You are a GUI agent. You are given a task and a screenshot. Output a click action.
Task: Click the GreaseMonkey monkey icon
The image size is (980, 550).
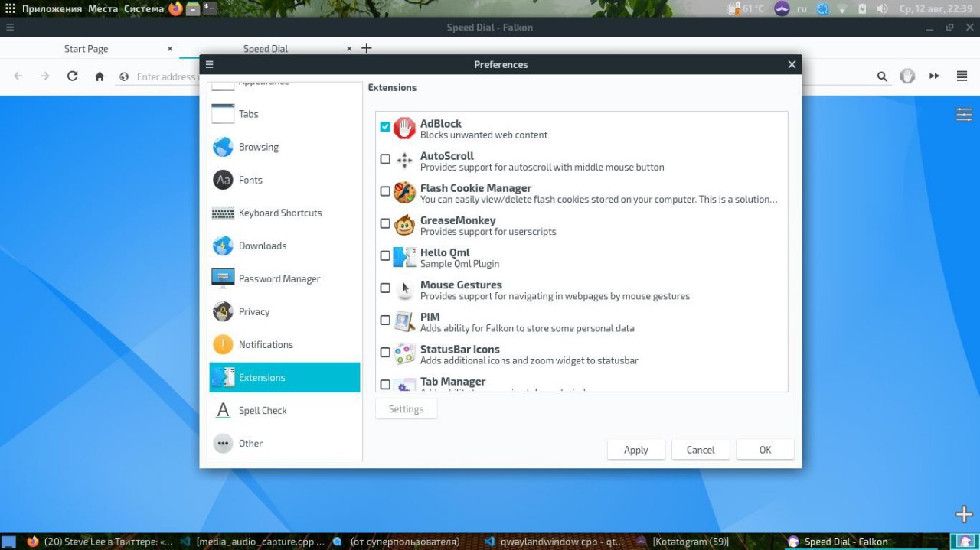[x=404, y=225]
